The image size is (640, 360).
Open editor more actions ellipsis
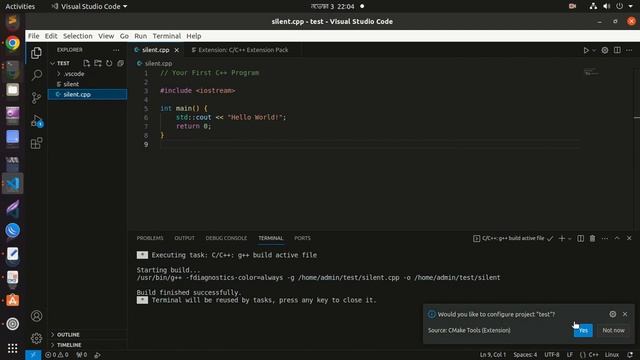click(x=629, y=50)
